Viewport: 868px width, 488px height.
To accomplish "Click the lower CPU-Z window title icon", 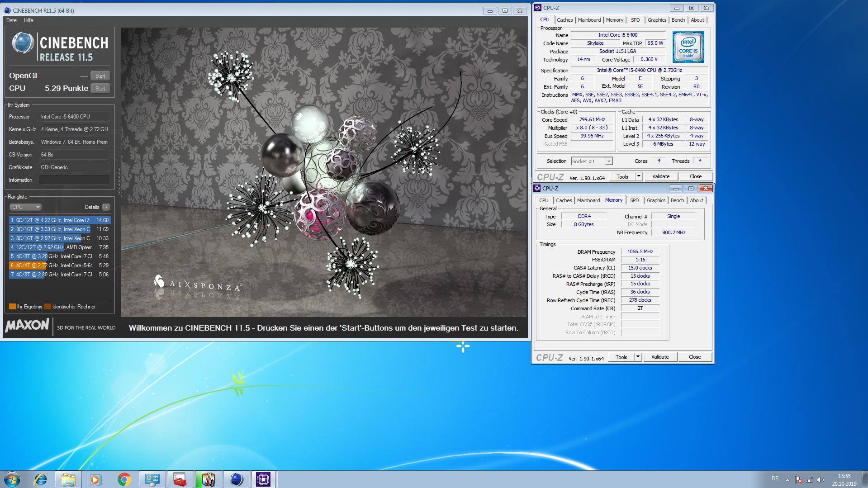I will 537,188.
